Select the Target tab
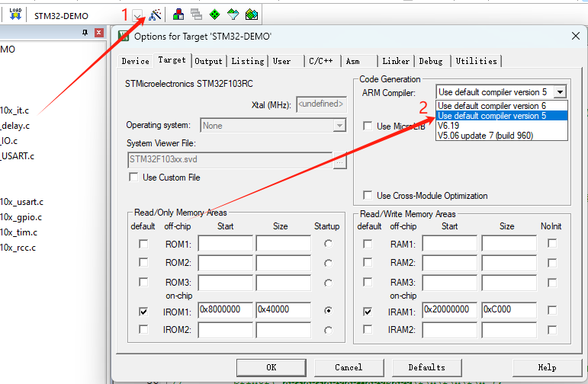588x384 pixels. tap(172, 60)
